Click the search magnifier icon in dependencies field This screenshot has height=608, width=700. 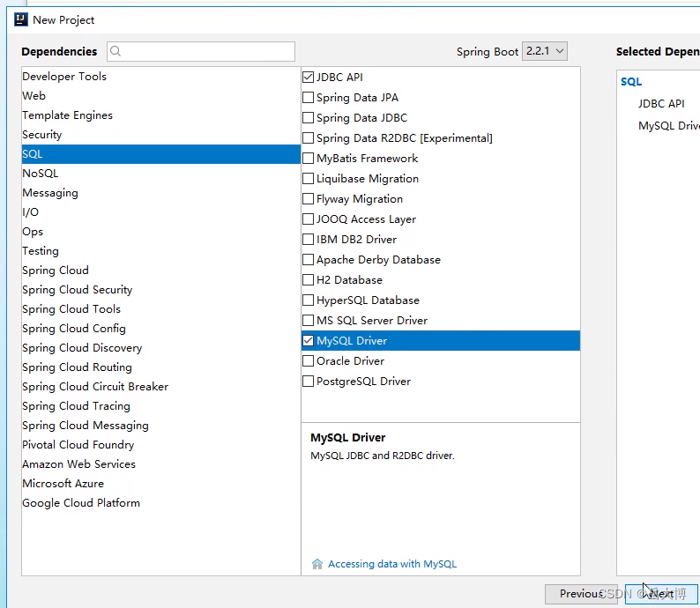point(115,51)
